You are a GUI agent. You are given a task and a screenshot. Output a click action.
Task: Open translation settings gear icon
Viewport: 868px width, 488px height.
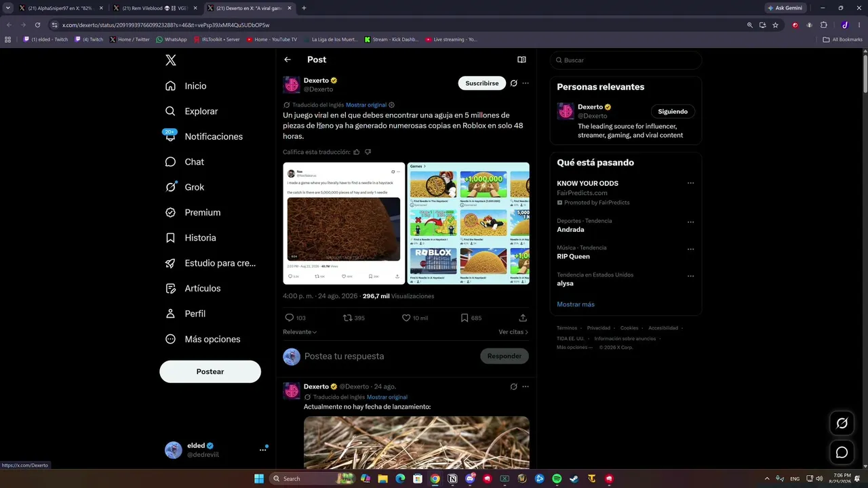[392, 105]
